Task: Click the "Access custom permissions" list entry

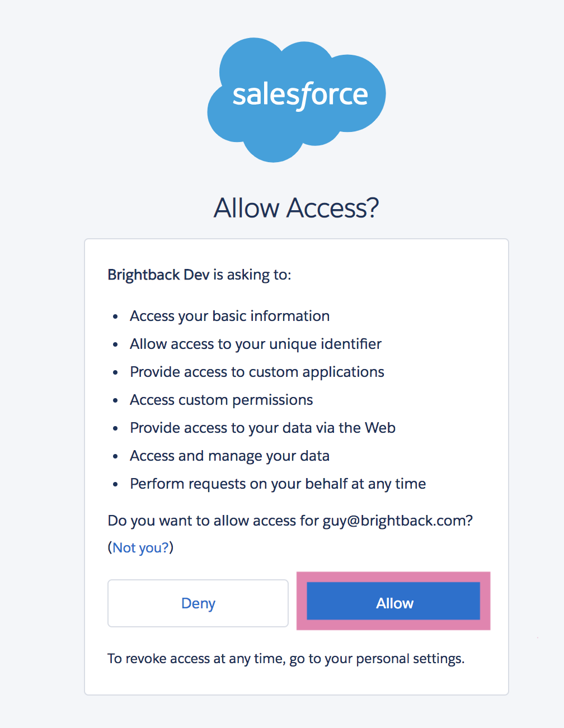Action: (222, 400)
